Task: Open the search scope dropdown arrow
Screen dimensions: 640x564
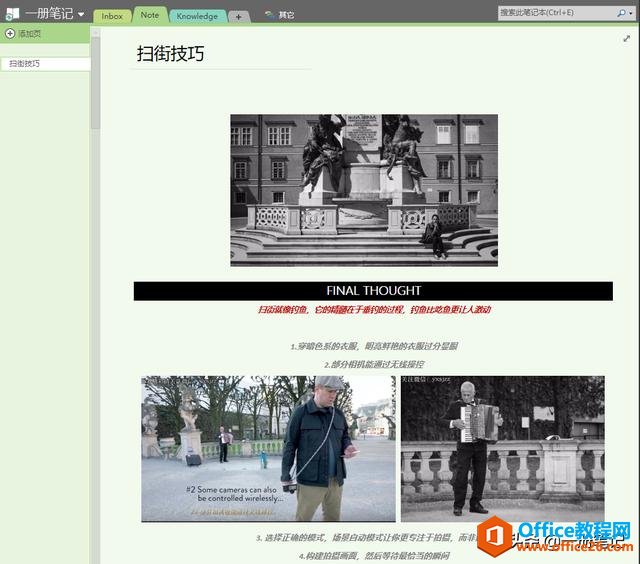Action: click(x=631, y=13)
